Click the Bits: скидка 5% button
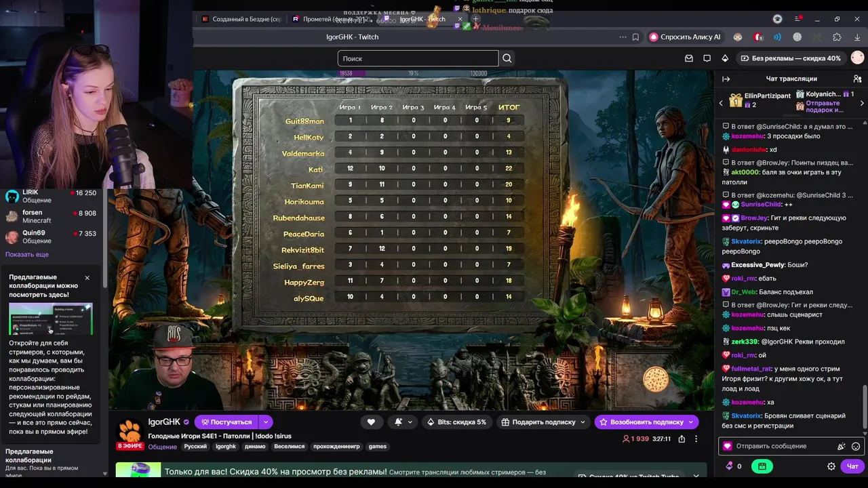Screen dimensions: 868x488 [x=456, y=422]
